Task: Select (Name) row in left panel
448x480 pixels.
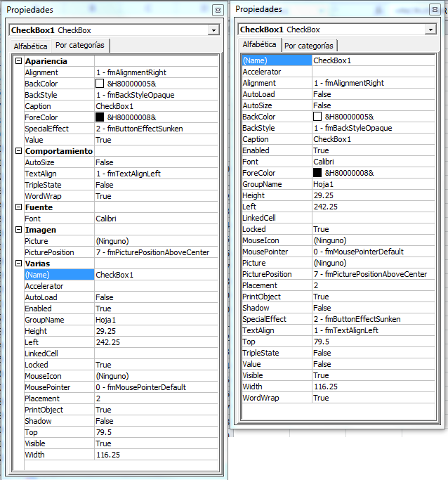Action: click(121, 275)
